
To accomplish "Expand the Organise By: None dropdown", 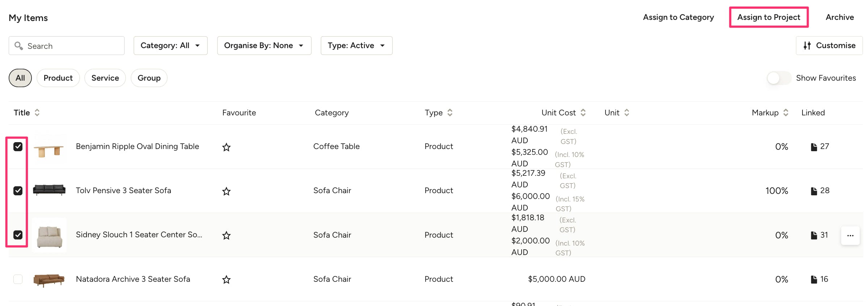I will click(x=264, y=46).
